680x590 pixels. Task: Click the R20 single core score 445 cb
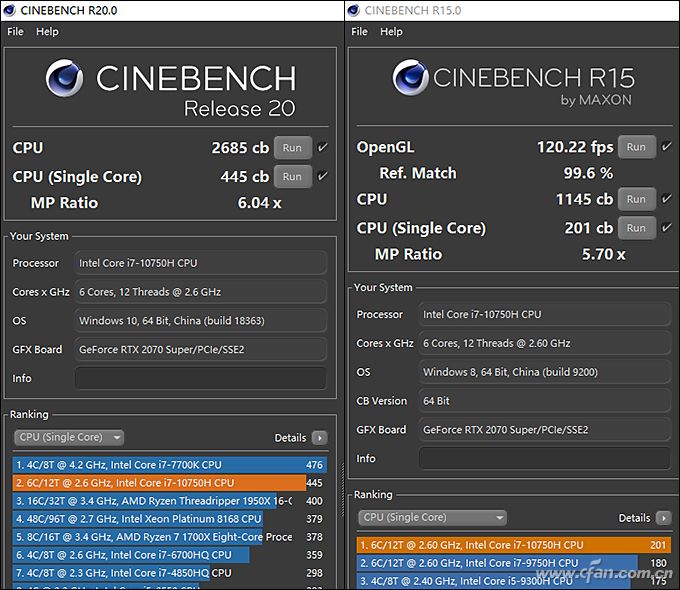click(x=245, y=177)
